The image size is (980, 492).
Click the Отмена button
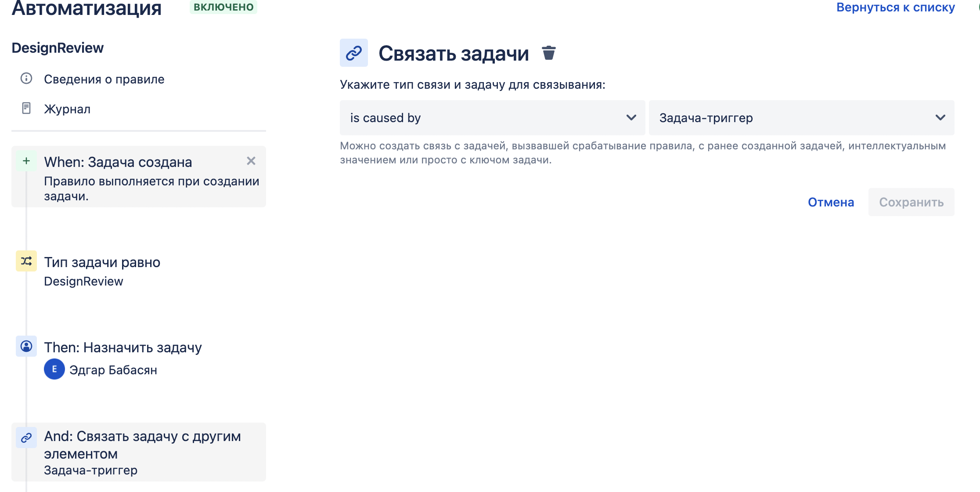coord(831,202)
